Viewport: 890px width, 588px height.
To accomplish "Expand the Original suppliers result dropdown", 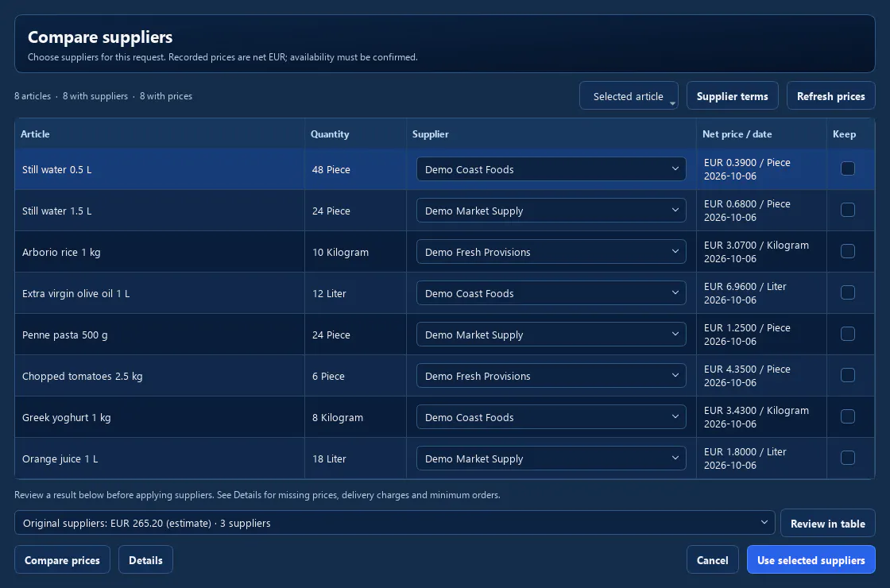I will tap(394, 523).
